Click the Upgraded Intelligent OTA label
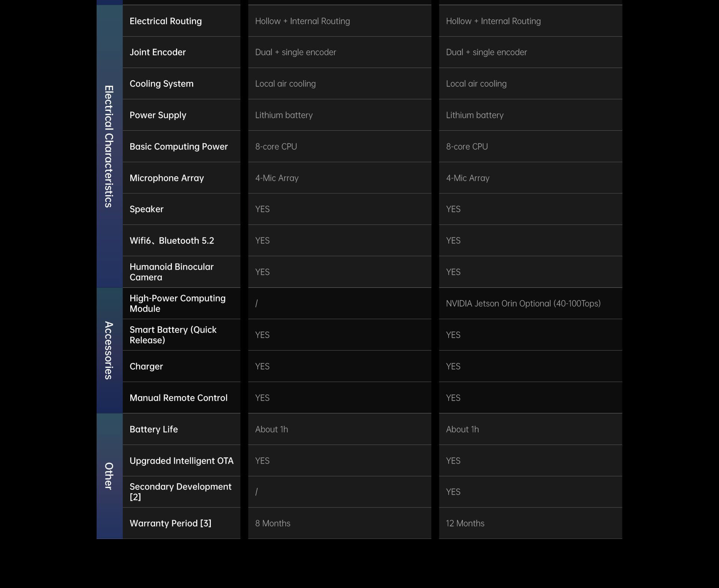719x588 pixels. point(181,461)
